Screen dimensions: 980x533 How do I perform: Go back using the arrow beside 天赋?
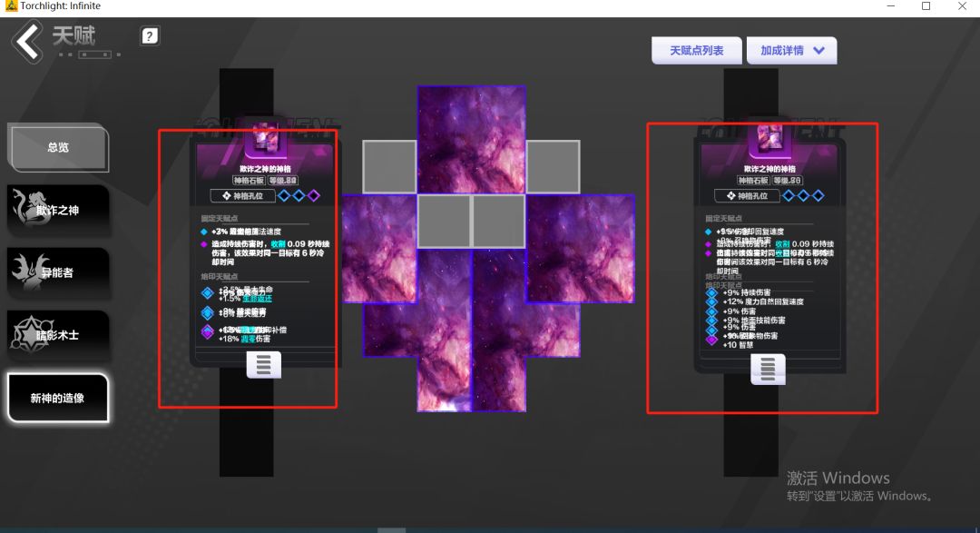tap(27, 41)
